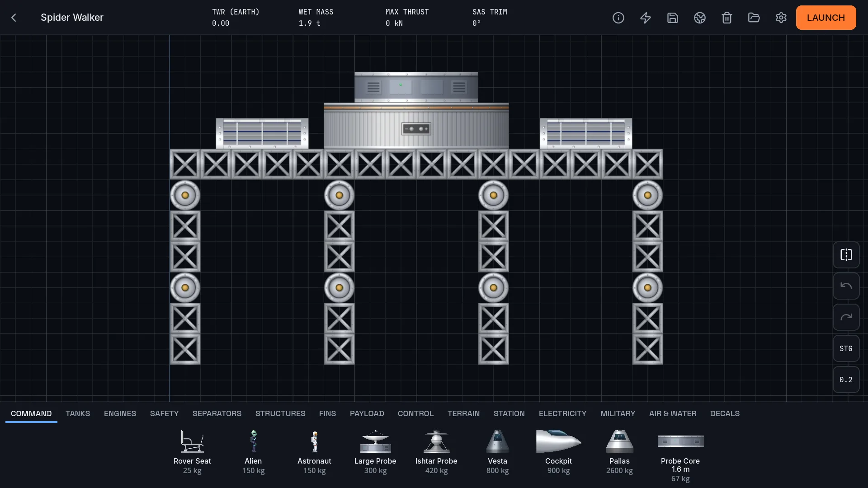868x488 pixels.
Task: Open saved crafts with the folder icon
Action: click(x=754, y=18)
